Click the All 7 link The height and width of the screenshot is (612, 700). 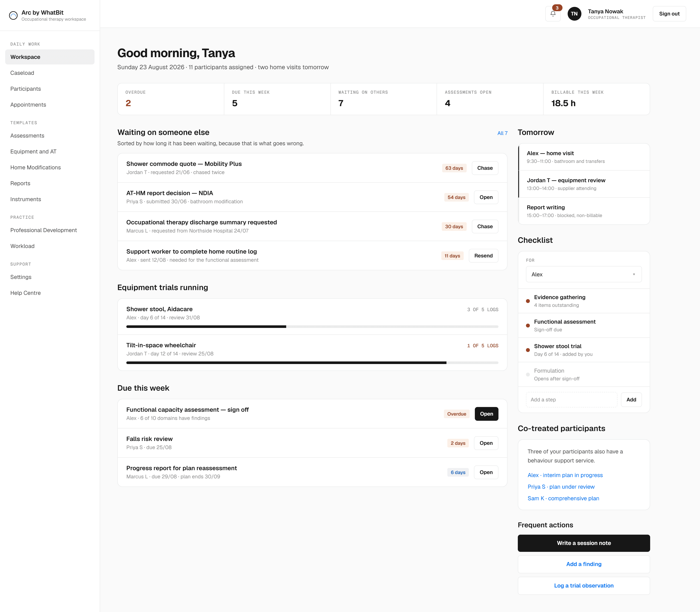[502, 133]
